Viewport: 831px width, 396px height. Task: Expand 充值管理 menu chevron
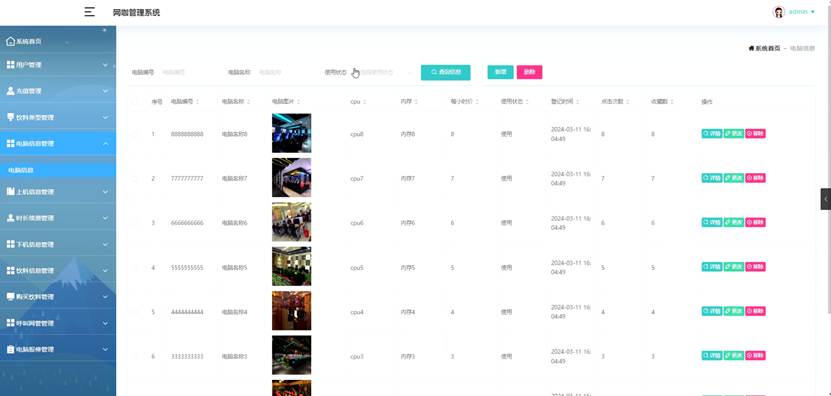105,91
